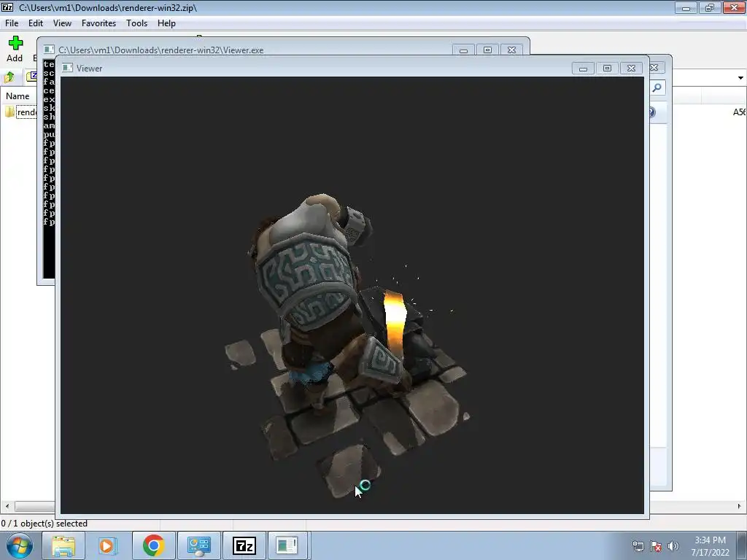Screen dimensions: 747x560
Task: Open Google Chrome from the taskbar
Action: (153, 545)
